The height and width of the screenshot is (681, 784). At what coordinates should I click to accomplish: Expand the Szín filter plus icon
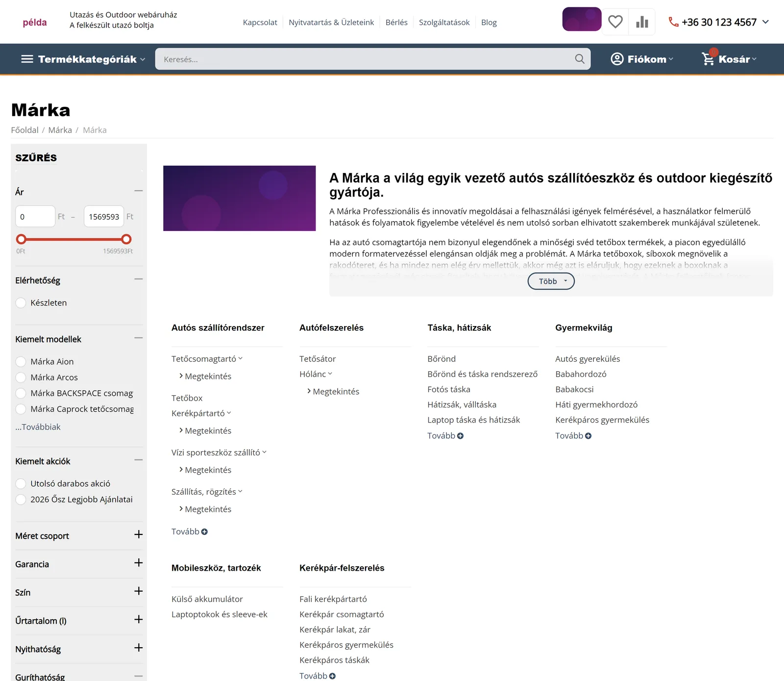click(x=139, y=591)
